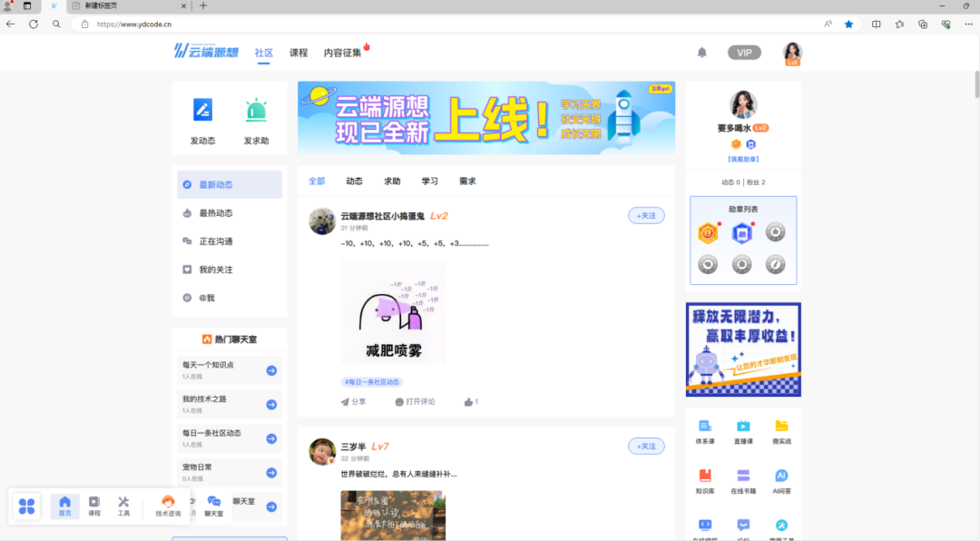Click 首页 home icon in floating dock
The image size is (980, 541).
(x=64, y=506)
